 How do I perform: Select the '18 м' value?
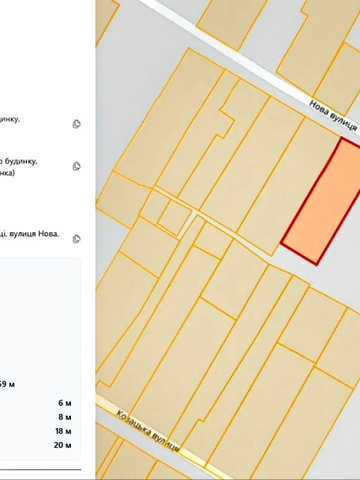click(x=63, y=431)
